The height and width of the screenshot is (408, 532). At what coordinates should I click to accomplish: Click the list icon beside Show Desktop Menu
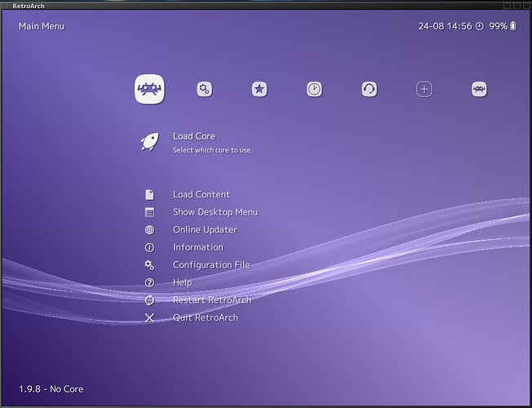(x=149, y=212)
